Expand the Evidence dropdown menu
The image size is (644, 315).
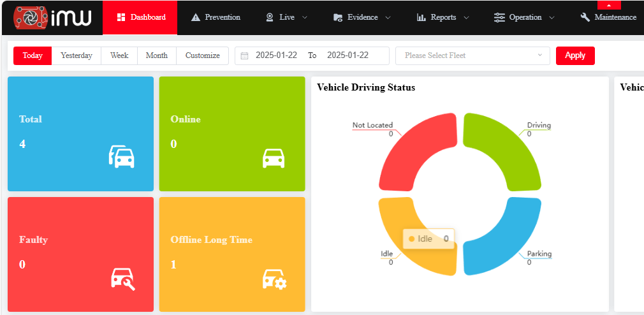pyautogui.click(x=362, y=18)
